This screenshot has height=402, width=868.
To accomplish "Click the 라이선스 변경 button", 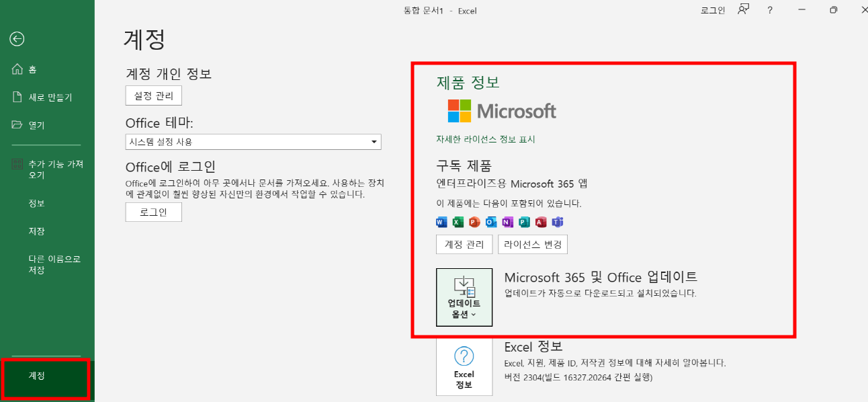I will tap(532, 244).
